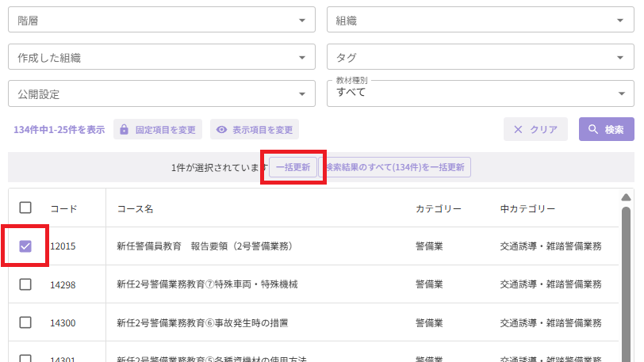Click the magnifier icon on 検索
The width and height of the screenshot is (644, 362).
click(592, 129)
